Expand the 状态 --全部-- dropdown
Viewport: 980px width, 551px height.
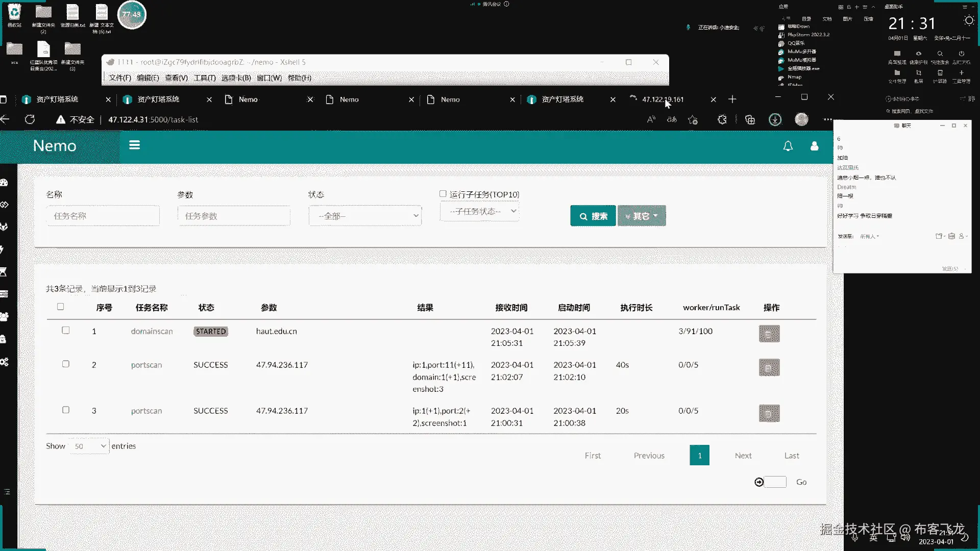(365, 216)
